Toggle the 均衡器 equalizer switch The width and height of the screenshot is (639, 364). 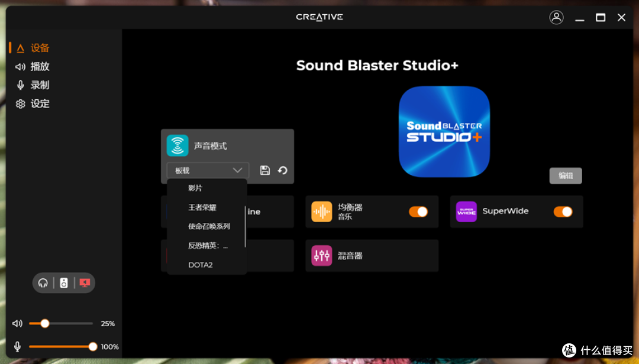coord(418,212)
